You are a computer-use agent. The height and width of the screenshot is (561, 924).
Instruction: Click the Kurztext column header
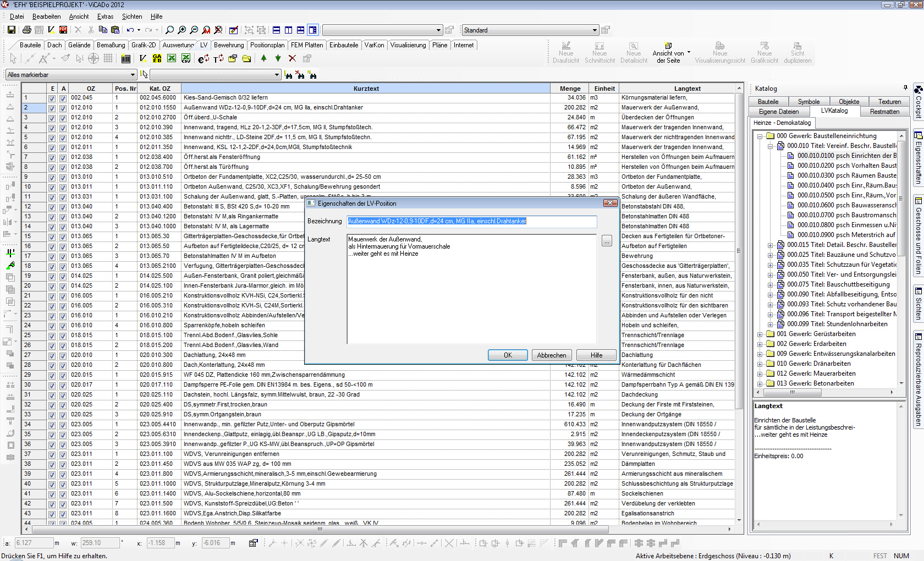tap(366, 89)
